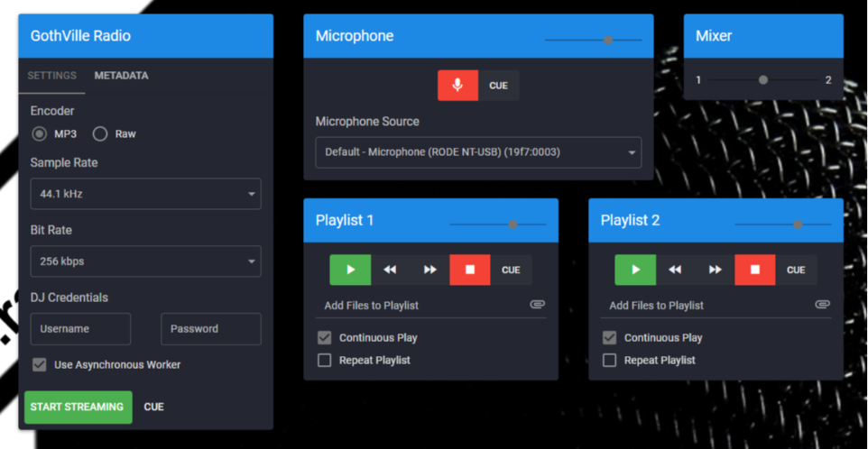The width and height of the screenshot is (868, 449).
Task: Click the Mixer crossfade slider handle
Action: point(763,79)
